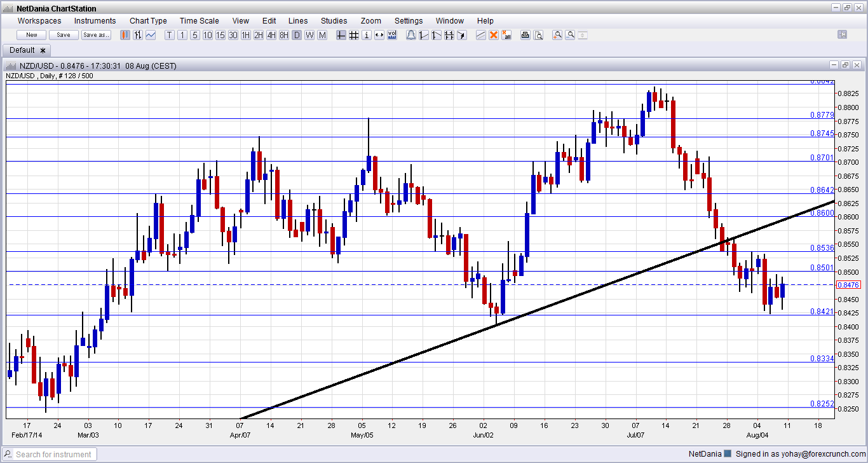Zoom out with magnifier icon
Viewport: 868px width, 463px height.
click(570, 35)
